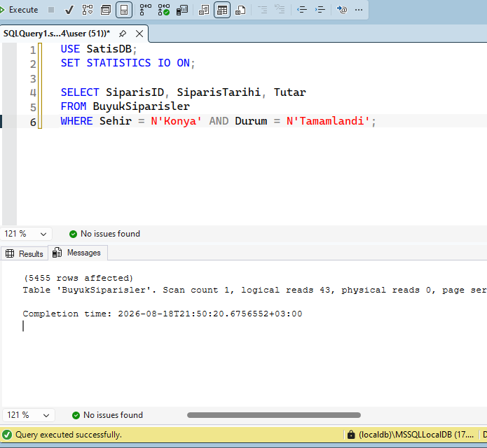This screenshot has height=448, width=487.
Task: Click the N'Tamamlandi' string literal
Action: [x=329, y=121]
